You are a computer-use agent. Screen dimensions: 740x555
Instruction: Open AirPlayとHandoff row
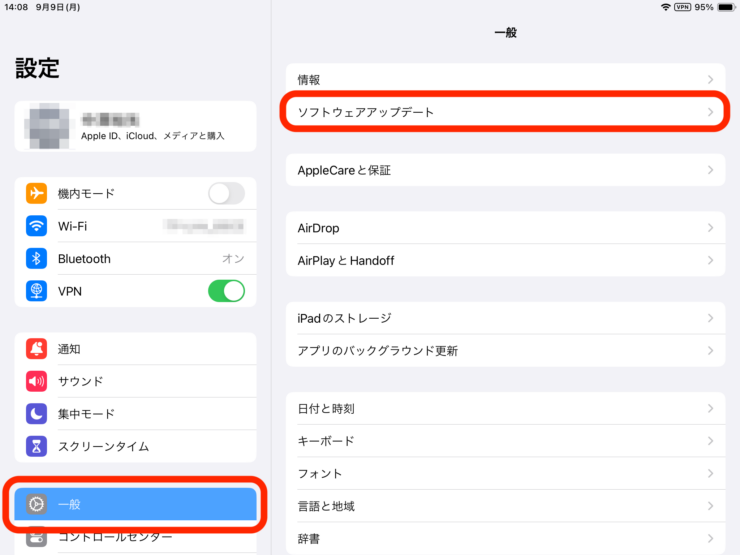pyautogui.click(x=505, y=261)
